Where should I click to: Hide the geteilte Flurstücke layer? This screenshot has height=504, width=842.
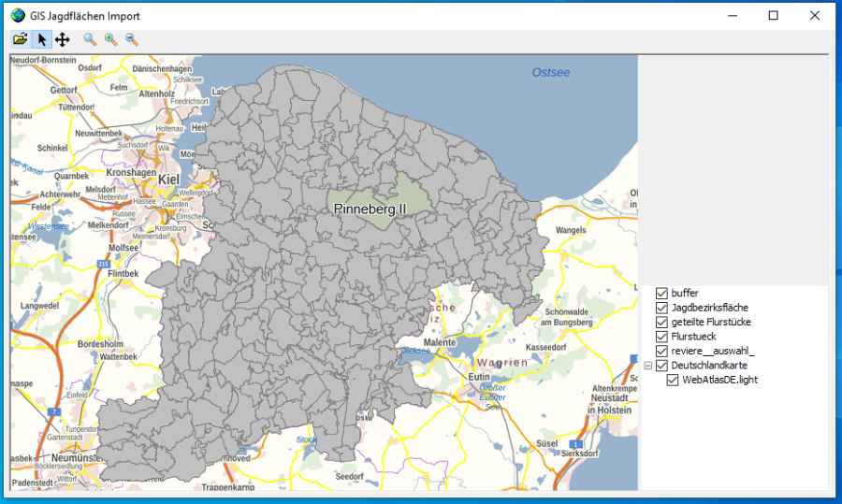point(661,323)
